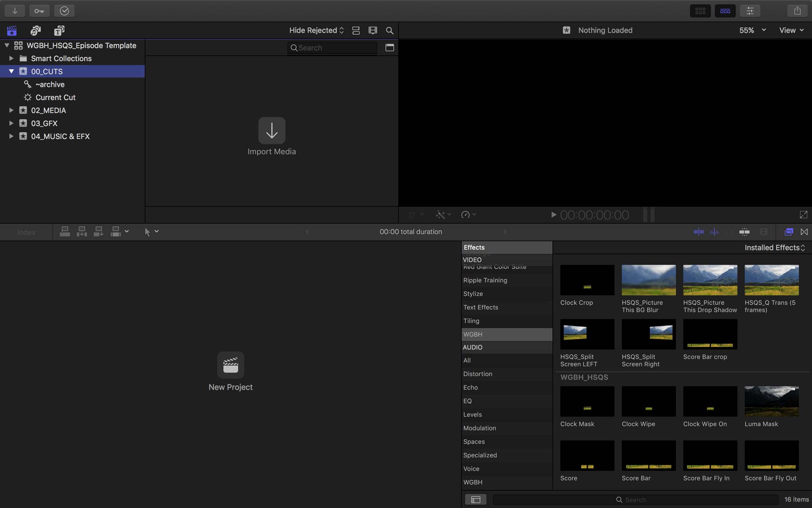Select the EQ audio category
The image size is (812, 508).
(507, 401)
